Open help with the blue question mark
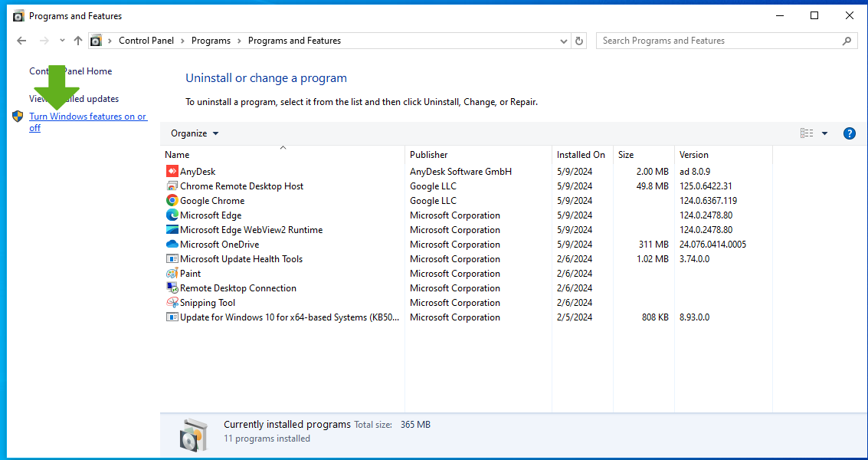868x460 pixels. click(x=849, y=133)
